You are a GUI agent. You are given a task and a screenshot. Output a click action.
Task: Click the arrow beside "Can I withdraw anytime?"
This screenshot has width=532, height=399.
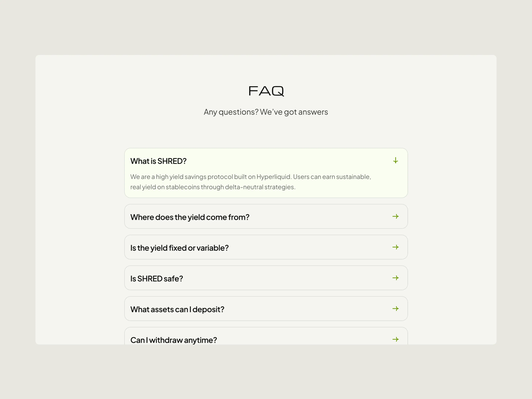396,339
